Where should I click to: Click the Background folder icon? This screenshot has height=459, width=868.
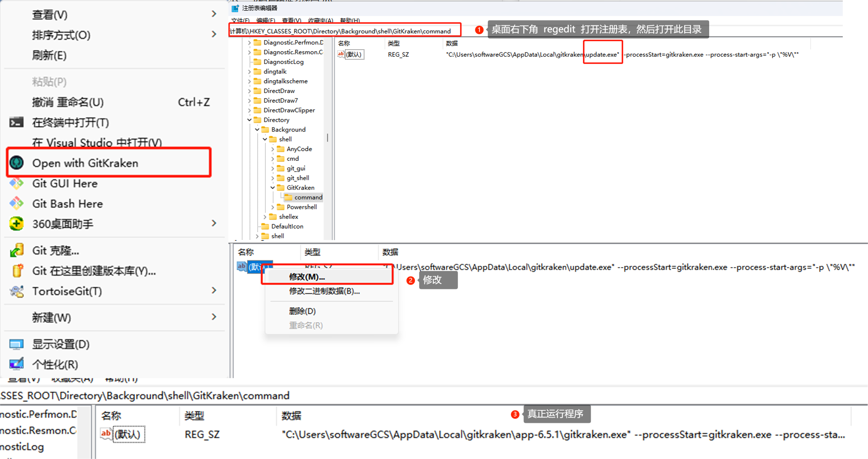[265, 129]
